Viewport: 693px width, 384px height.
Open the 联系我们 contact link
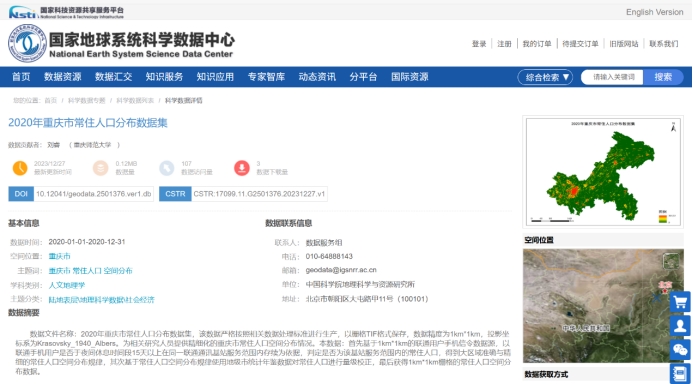(x=663, y=44)
